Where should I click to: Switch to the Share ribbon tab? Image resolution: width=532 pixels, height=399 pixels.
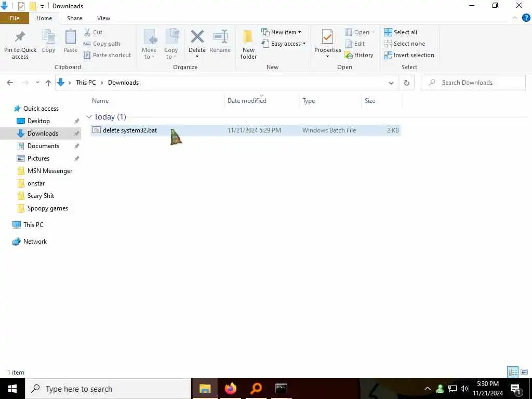(74, 18)
